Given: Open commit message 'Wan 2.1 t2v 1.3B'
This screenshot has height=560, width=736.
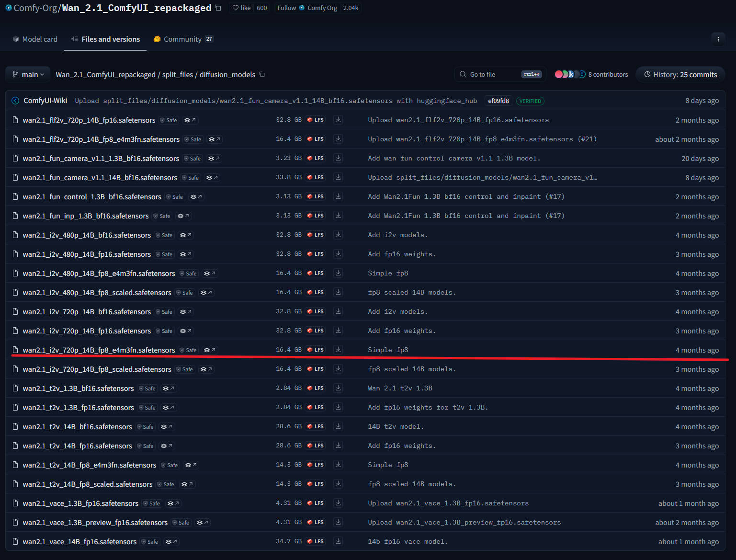Looking at the screenshot, I should [400, 388].
